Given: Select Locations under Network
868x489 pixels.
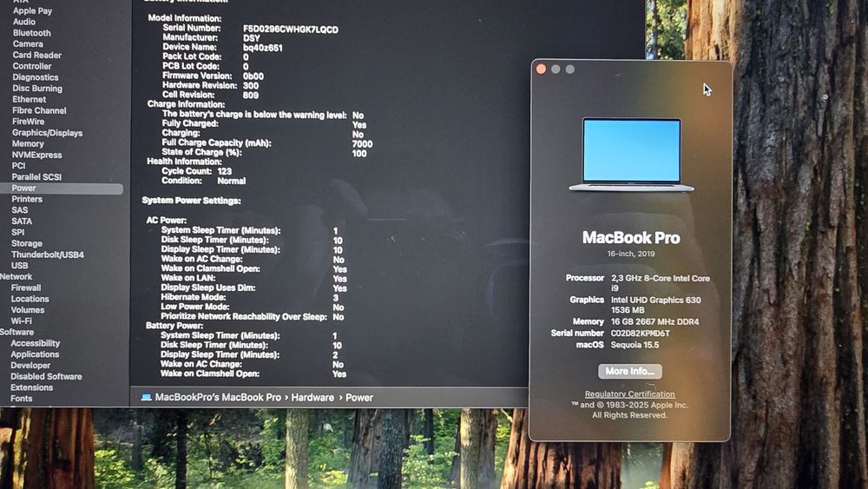Looking at the screenshot, I should 30,299.
